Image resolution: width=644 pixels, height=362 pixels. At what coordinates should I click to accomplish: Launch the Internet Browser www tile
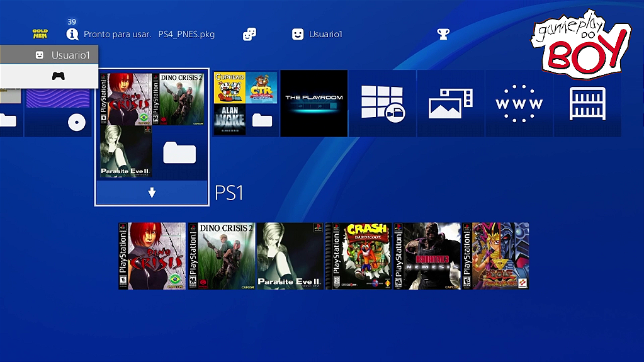click(519, 103)
